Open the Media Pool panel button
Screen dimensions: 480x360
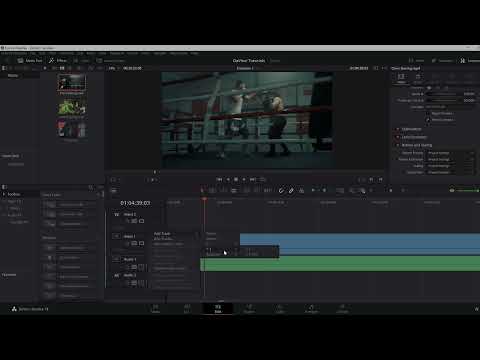point(30,60)
